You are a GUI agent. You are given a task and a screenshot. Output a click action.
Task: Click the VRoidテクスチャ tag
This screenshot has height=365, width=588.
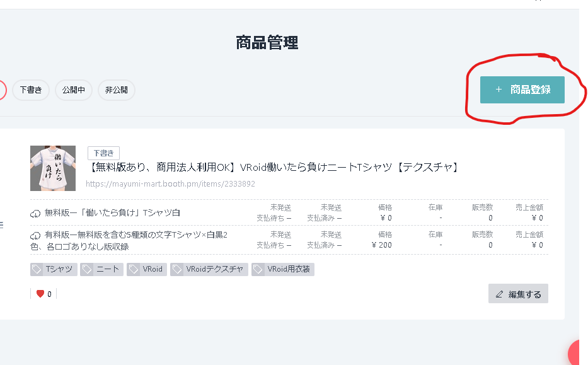click(209, 269)
